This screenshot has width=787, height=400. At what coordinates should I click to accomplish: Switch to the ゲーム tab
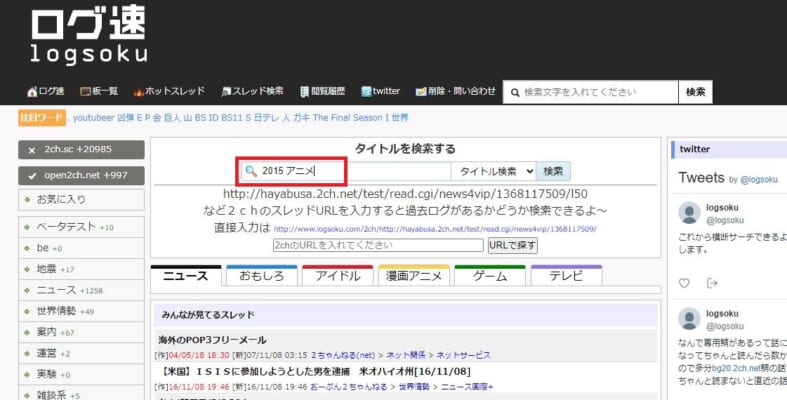coord(489,276)
